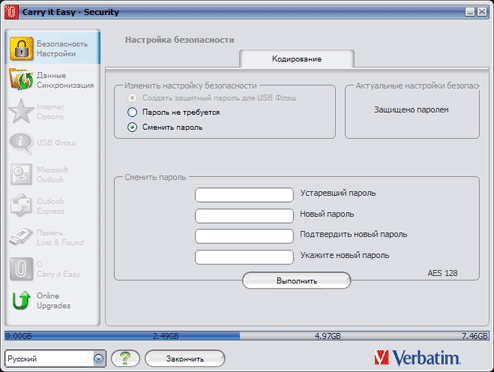The height and width of the screenshot is (372, 494).
Task: Click the 'Настройка безопасности' heading
Action: click(x=179, y=40)
